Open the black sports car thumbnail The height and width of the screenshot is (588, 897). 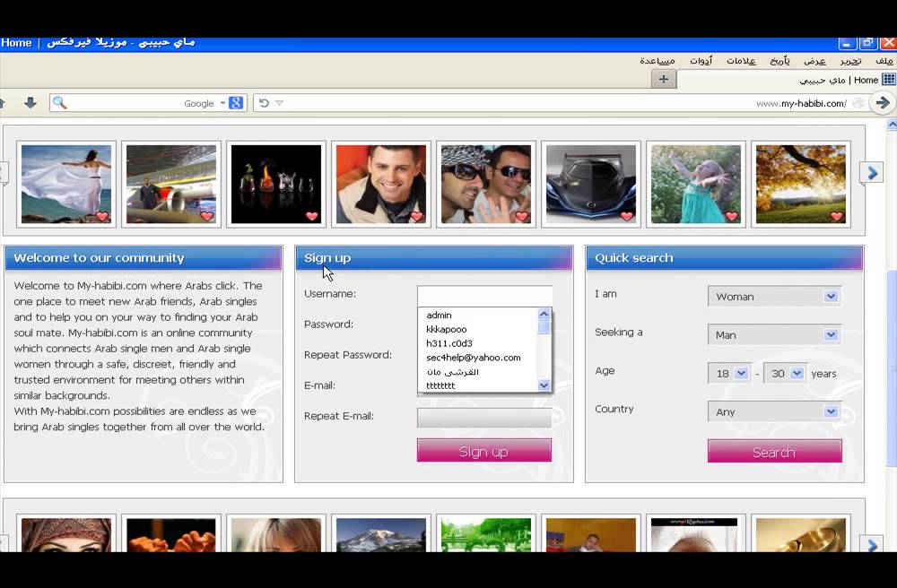coord(591,184)
